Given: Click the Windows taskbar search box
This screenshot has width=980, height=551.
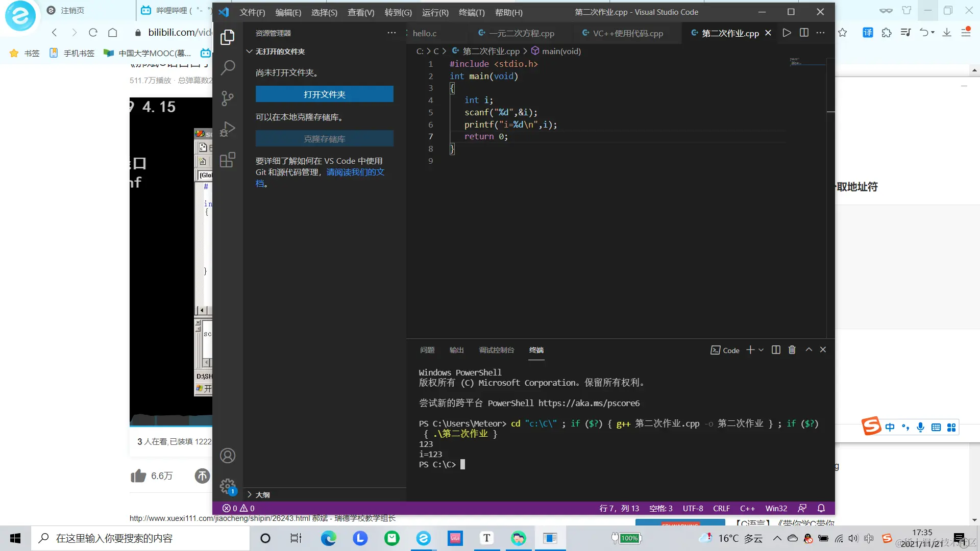Looking at the screenshot, I should [x=140, y=538].
